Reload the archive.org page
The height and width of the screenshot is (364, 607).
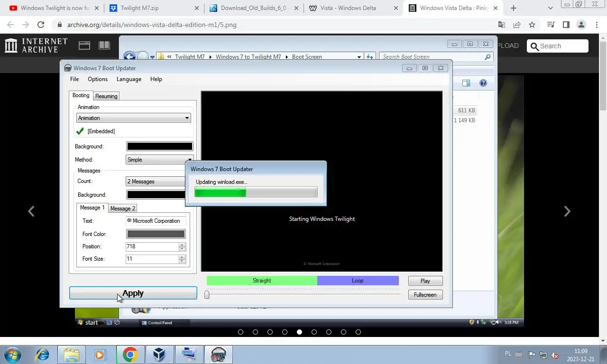pos(41,25)
